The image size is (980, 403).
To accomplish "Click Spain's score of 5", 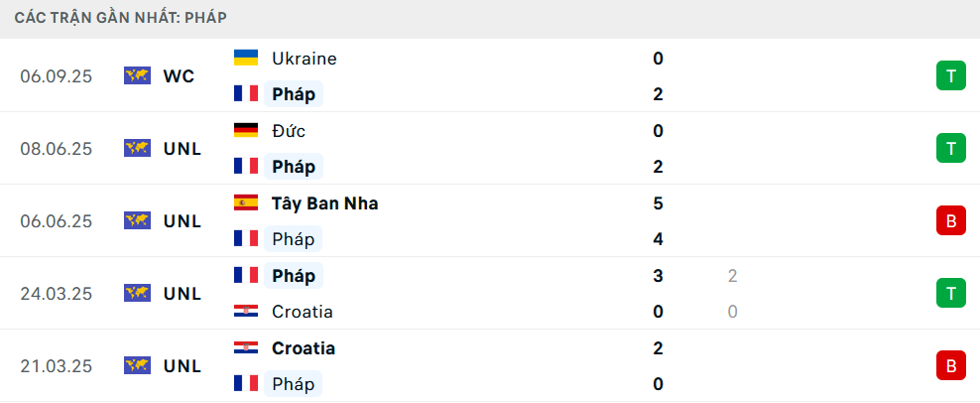I will click(x=659, y=202).
